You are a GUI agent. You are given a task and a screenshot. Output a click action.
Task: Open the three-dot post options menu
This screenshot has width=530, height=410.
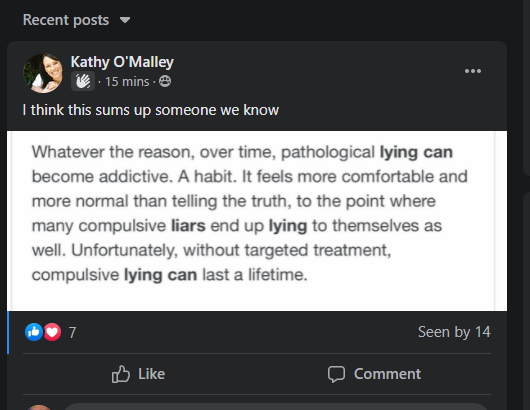(473, 71)
